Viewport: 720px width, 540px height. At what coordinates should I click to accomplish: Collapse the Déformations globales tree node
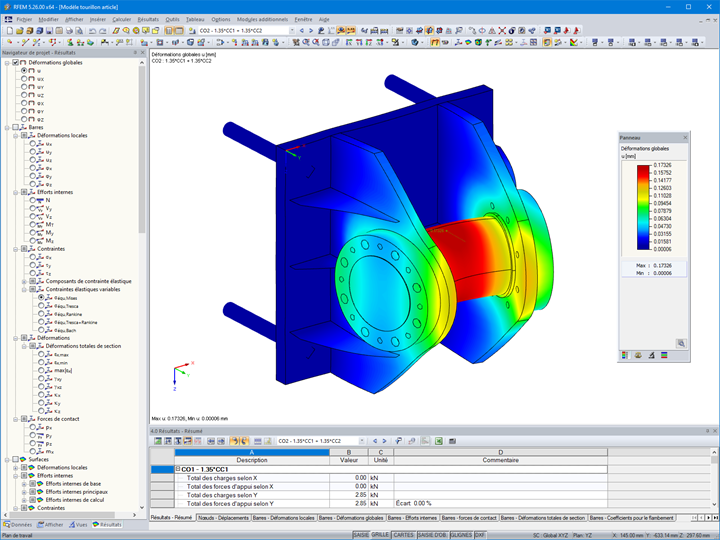[x=7, y=62]
